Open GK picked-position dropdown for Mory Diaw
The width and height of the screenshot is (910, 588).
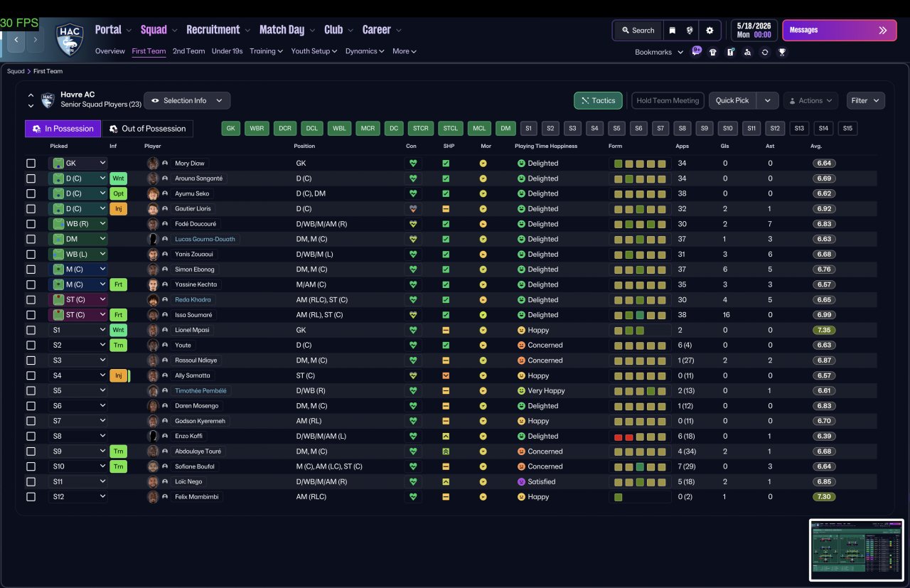[78, 164]
